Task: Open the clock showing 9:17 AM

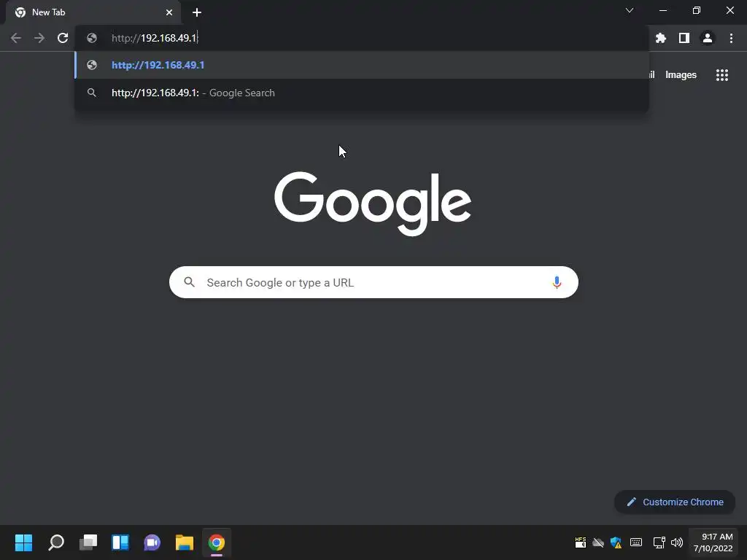Action: click(x=713, y=542)
